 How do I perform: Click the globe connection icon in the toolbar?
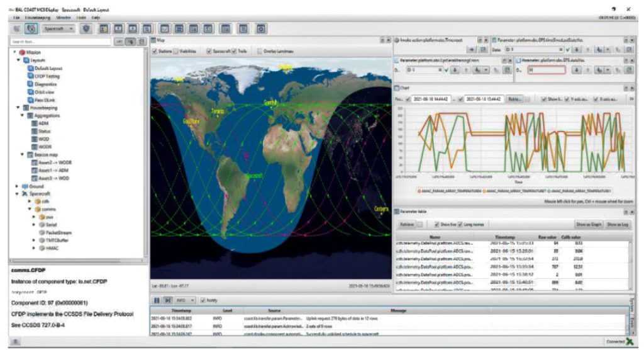pyautogui.click(x=31, y=28)
